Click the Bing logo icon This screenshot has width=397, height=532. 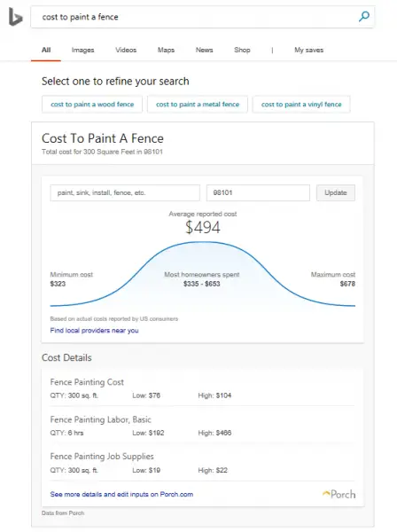click(x=16, y=17)
